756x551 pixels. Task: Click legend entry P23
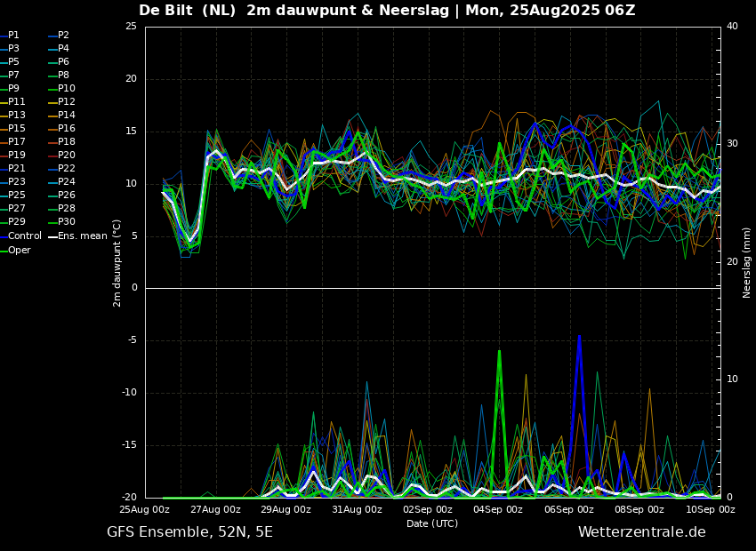(16, 181)
